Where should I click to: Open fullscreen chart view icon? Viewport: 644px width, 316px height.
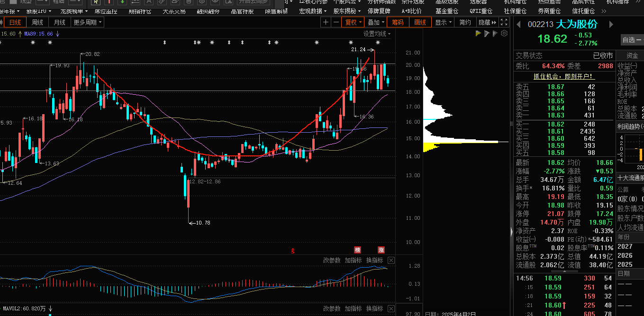click(x=504, y=22)
